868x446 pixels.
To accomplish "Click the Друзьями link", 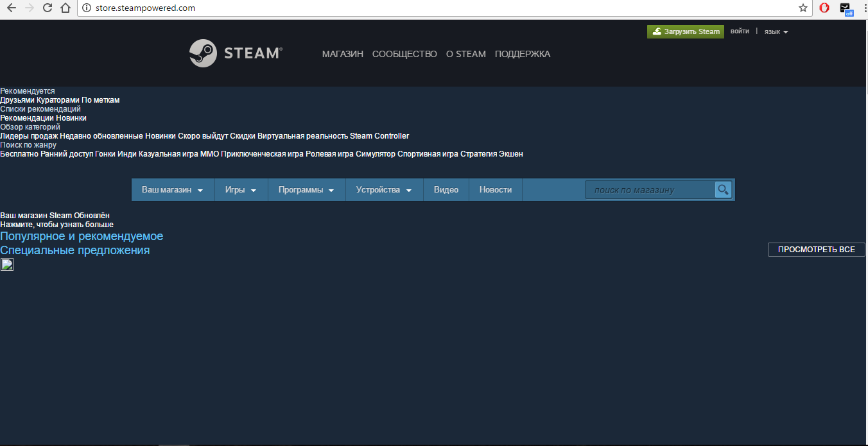I will (x=17, y=100).
